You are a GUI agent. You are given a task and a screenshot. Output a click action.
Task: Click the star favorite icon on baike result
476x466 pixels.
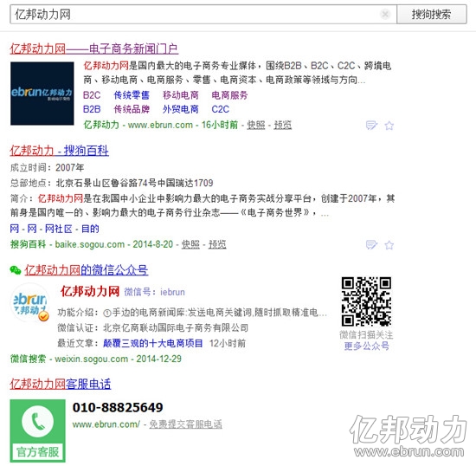pyautogui.click(x=389, y=245)
